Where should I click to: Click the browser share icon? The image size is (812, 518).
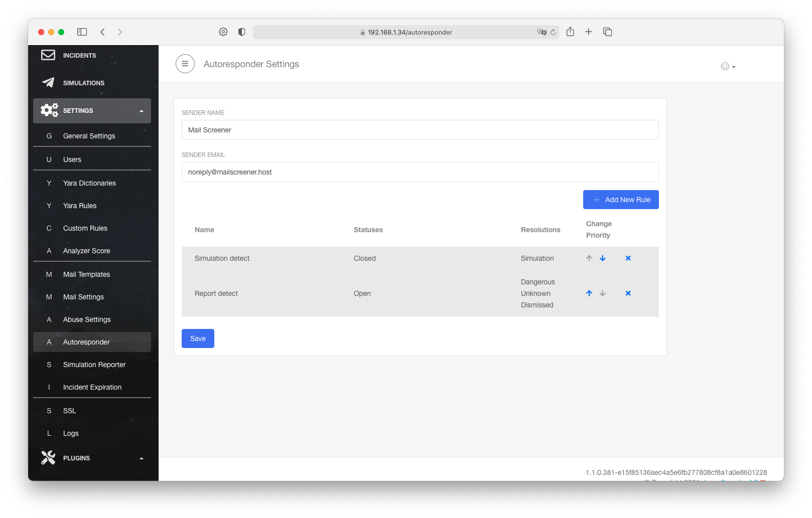tap(570, 32)
